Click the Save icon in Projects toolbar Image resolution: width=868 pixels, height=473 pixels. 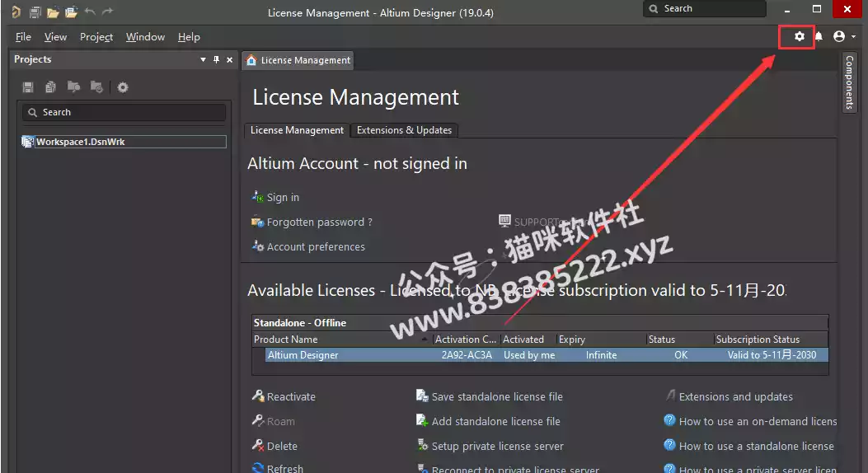[28, 87]
